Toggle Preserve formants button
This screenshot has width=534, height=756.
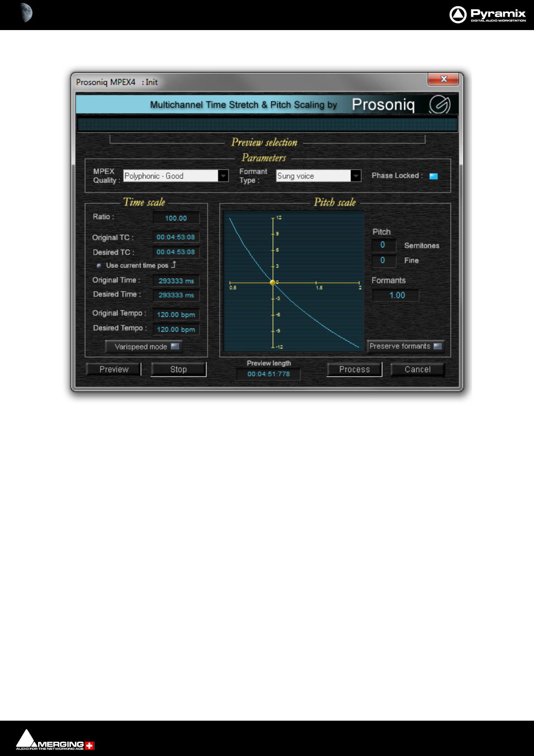click(406, 346)
